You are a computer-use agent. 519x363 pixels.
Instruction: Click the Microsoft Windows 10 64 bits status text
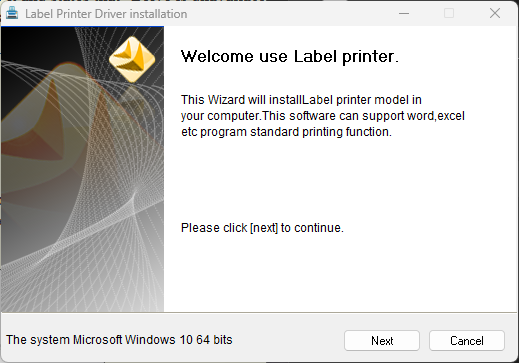pyautogui.click(x=119, y=340)
